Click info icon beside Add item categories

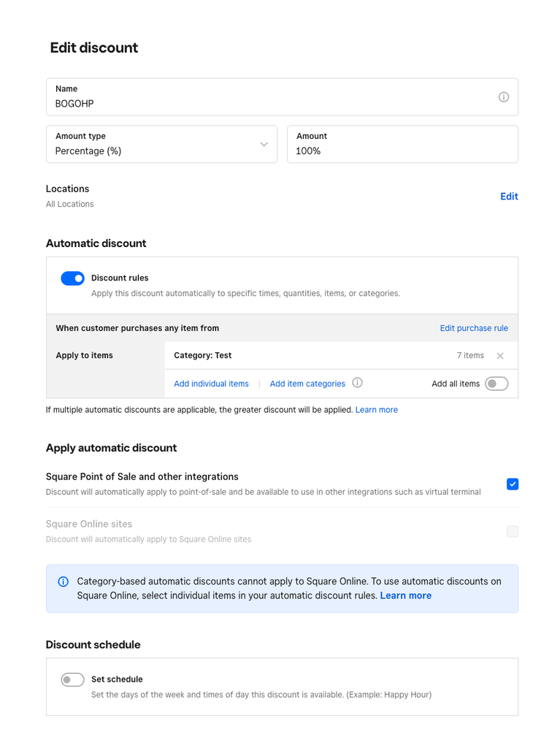[x=357, y=383]
